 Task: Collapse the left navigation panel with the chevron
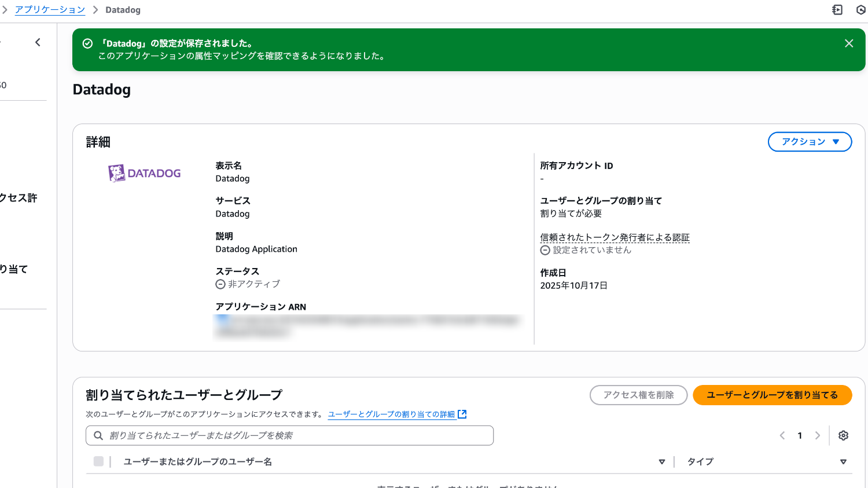point(38,42)
